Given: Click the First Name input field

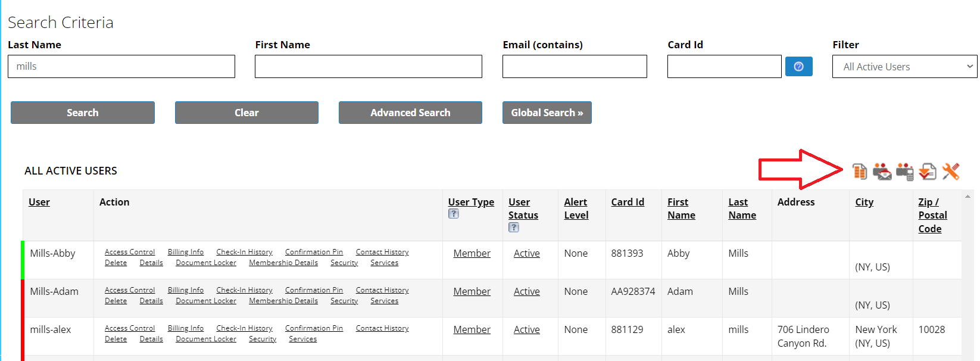Looking at the screenshot, I should point(369,66).
